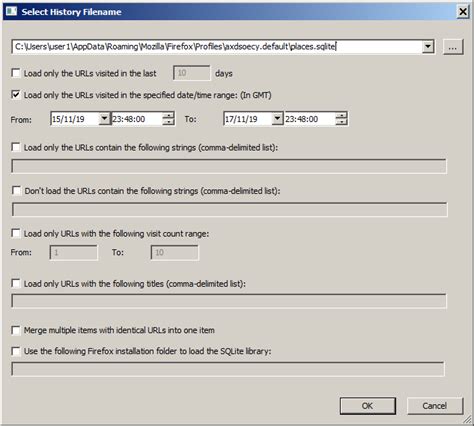This screenshot has width=474, height=426.
Task: Click the browse button with three dots
Action: click(453, 47)
